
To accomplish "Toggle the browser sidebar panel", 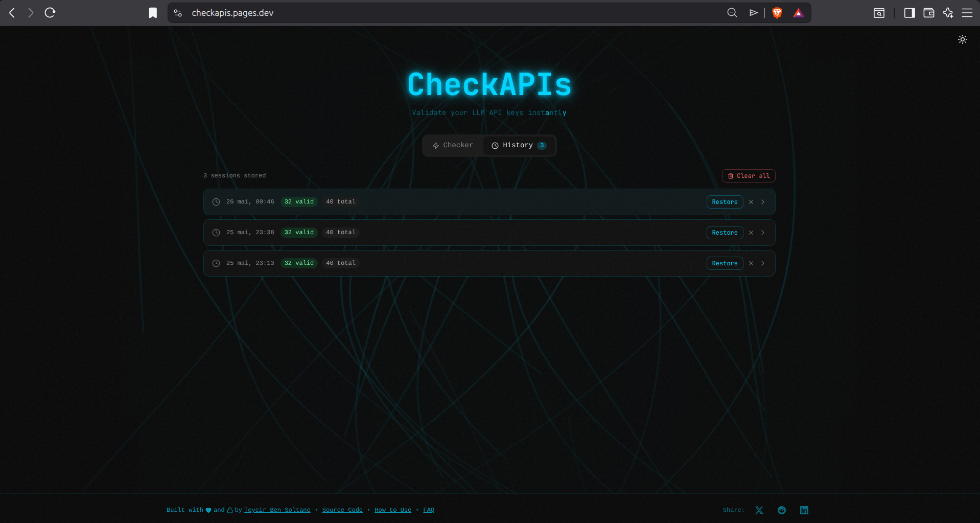I will (909, 13).
